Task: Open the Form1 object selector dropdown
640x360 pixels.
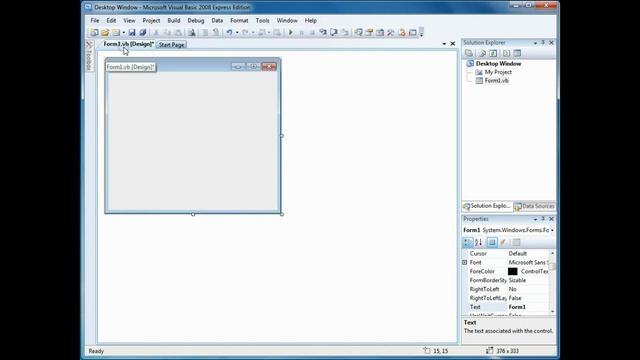Action: pos(552,230)
